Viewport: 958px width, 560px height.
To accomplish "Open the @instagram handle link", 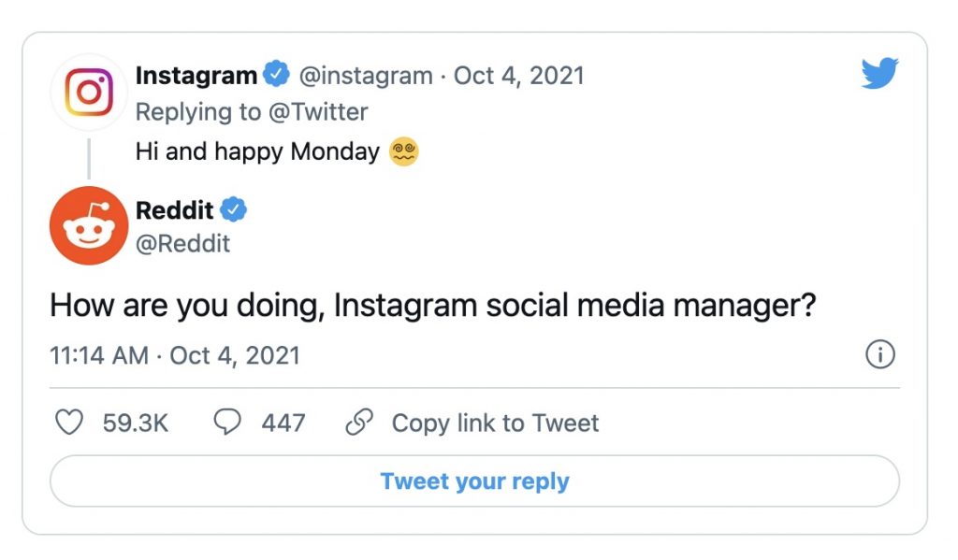I will coord(366,76).
